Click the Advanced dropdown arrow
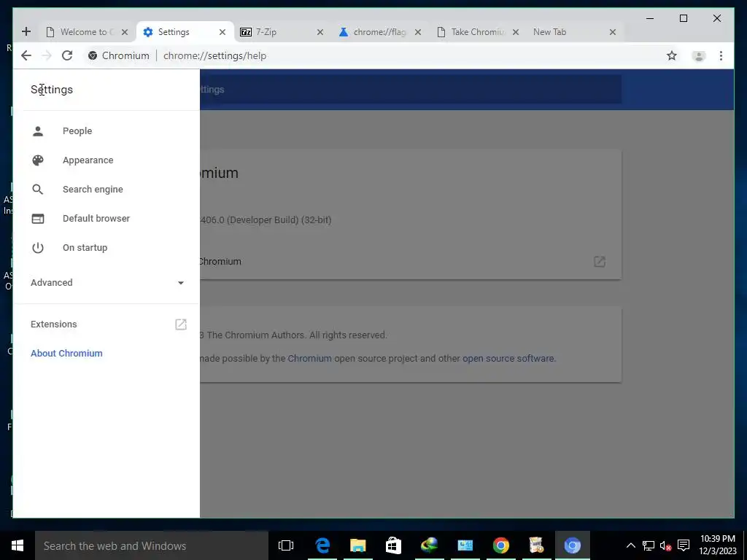The image size is (747, 560). pyautogui.click(x=181, y=283)
